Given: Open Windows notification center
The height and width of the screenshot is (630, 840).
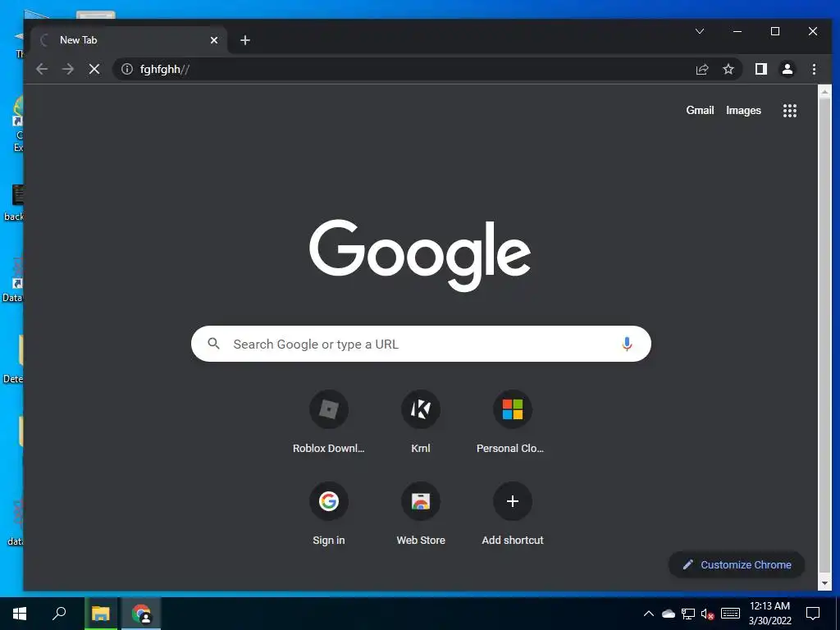Looking at the screenshot, I should pos(813,614).
